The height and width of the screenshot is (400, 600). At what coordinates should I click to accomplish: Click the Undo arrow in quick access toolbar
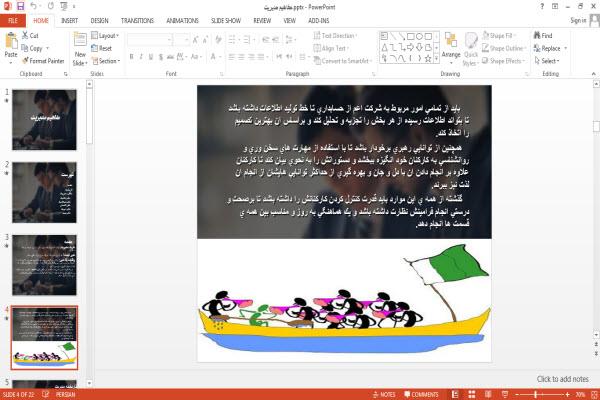point(34,6)
